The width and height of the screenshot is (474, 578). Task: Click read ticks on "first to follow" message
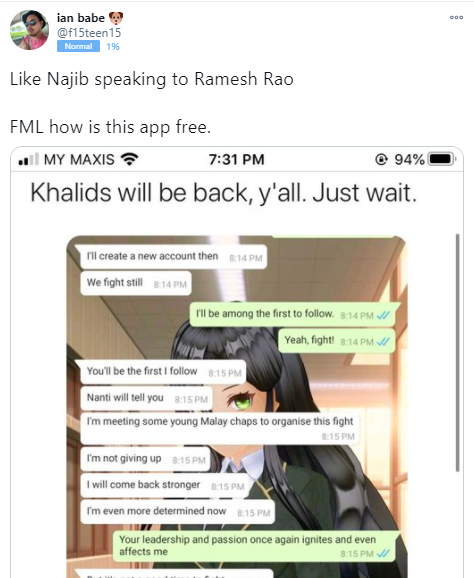coord(383,316)
